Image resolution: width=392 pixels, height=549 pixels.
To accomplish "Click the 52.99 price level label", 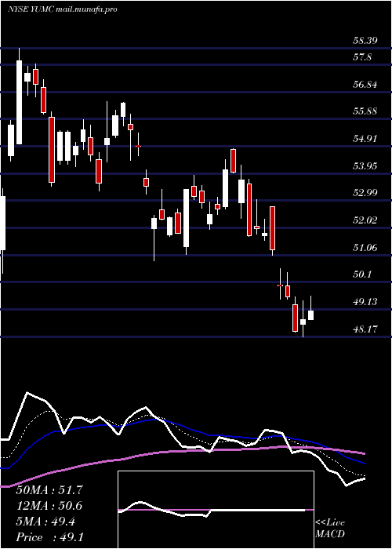I will pos(365,193).
